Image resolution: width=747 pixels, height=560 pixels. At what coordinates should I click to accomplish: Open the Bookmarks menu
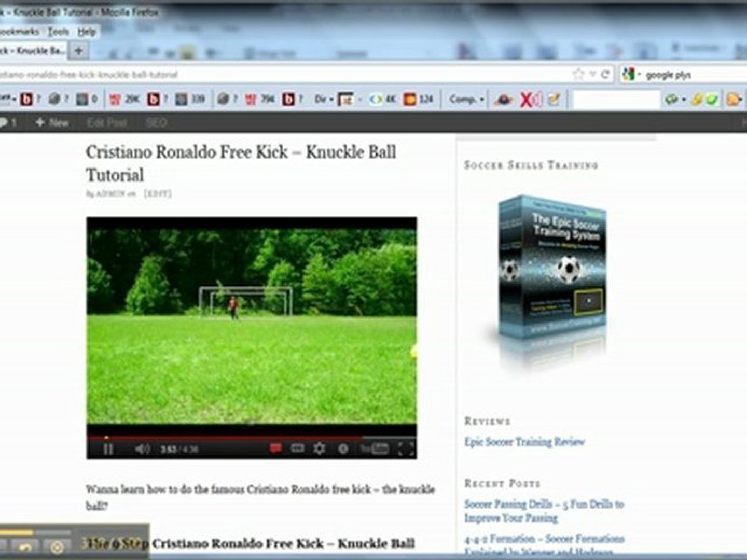tap(20, 32)
